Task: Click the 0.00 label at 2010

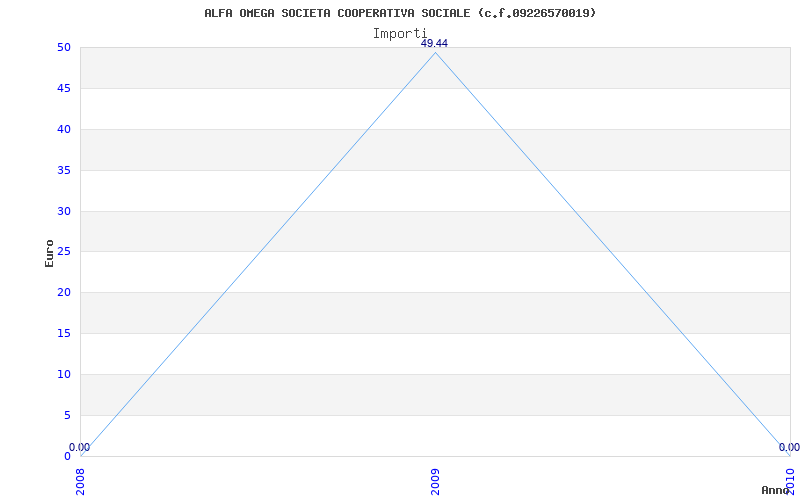Action: pos(789,447)
